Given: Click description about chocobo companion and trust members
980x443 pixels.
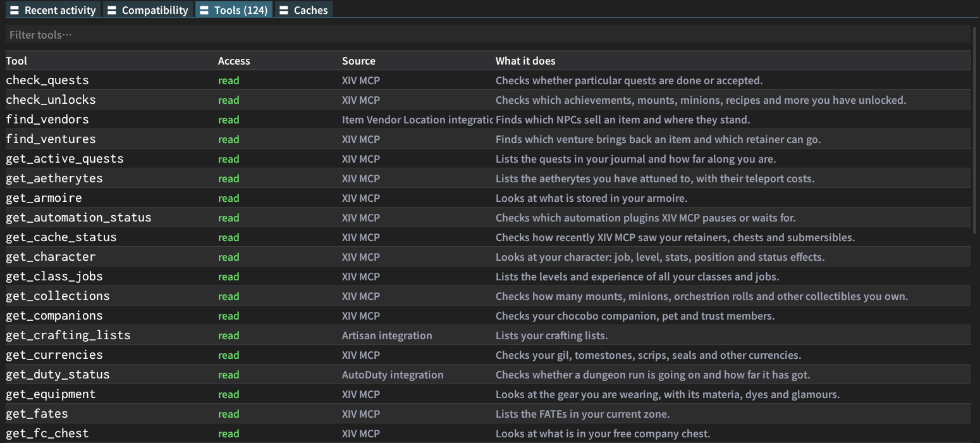Looking at the screenshot, I should click(x=635, y=316).
